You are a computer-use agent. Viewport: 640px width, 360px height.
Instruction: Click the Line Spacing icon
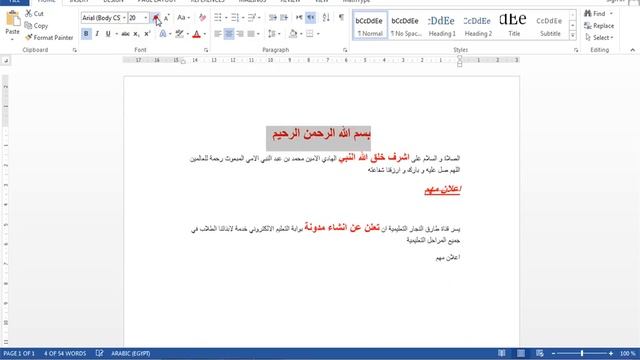272,34
